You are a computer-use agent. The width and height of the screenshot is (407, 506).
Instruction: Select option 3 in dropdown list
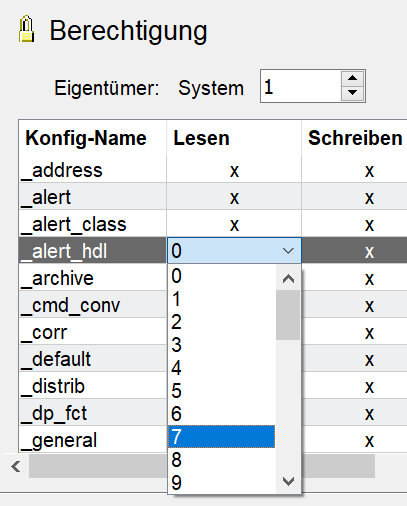(x=221, y=345)
